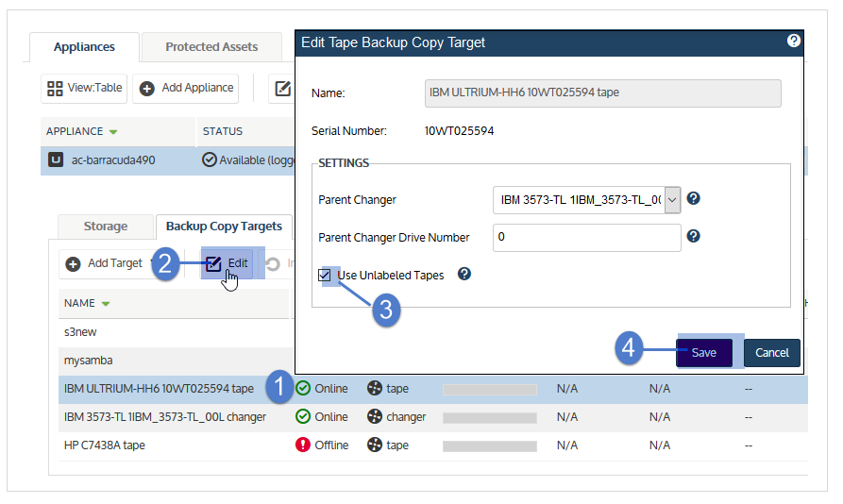Select IBM 3573-TL changer row
This screenshot has width=843, height=504.
tap(432, 417)
